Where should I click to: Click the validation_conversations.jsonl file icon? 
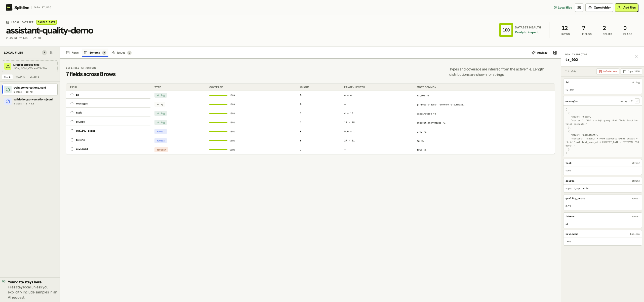tap(8, 101)
